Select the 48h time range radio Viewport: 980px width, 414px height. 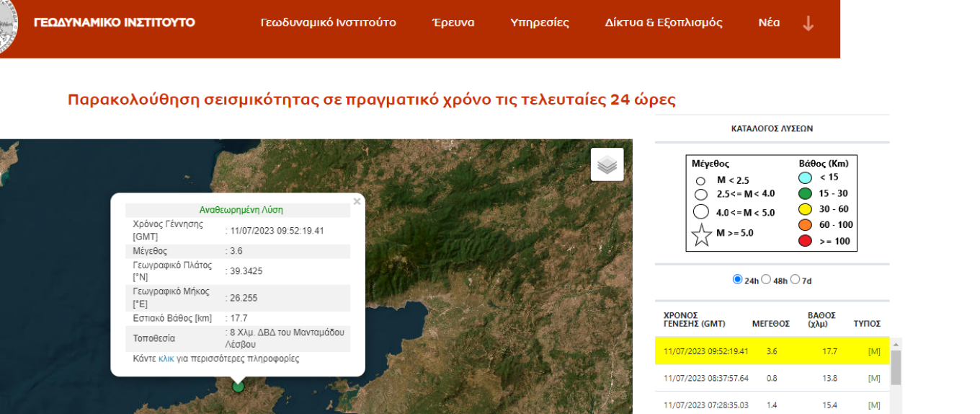coord(766,280)
